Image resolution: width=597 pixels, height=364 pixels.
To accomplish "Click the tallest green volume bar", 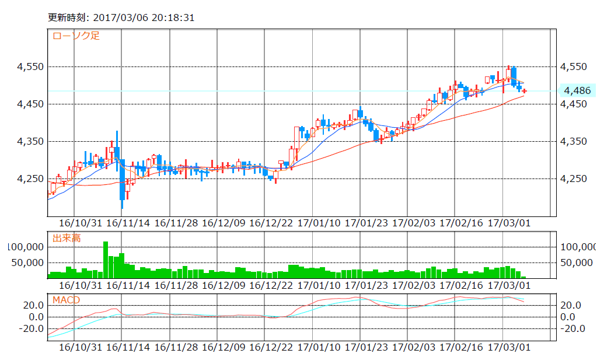I will tap(106, 260).
